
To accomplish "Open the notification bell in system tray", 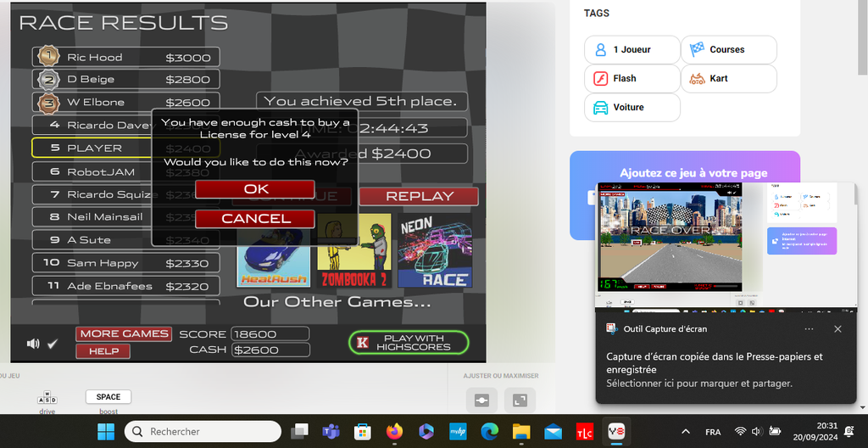I will (849, 431).
